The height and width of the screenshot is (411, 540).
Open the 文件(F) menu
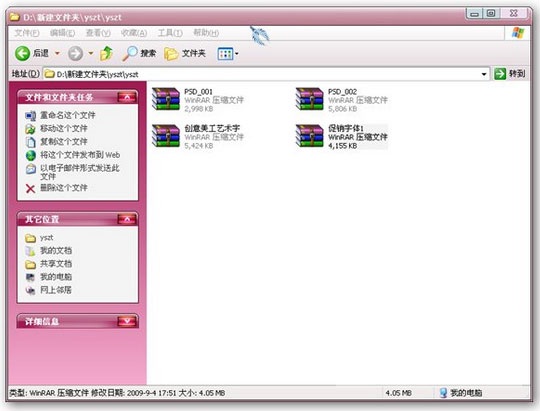click(27, 33)
